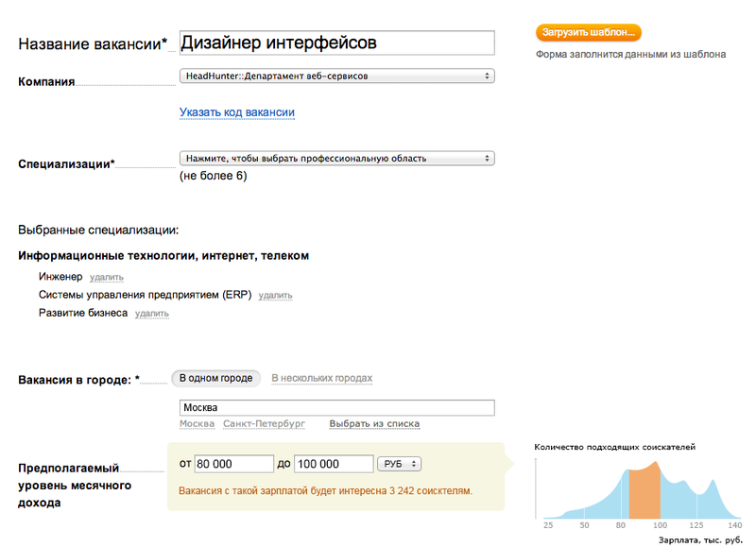Choose the 'Санкт-Петербург' suggestion link
The height and width of the screenshot is (547, 756).
click(x=264, y=423)
